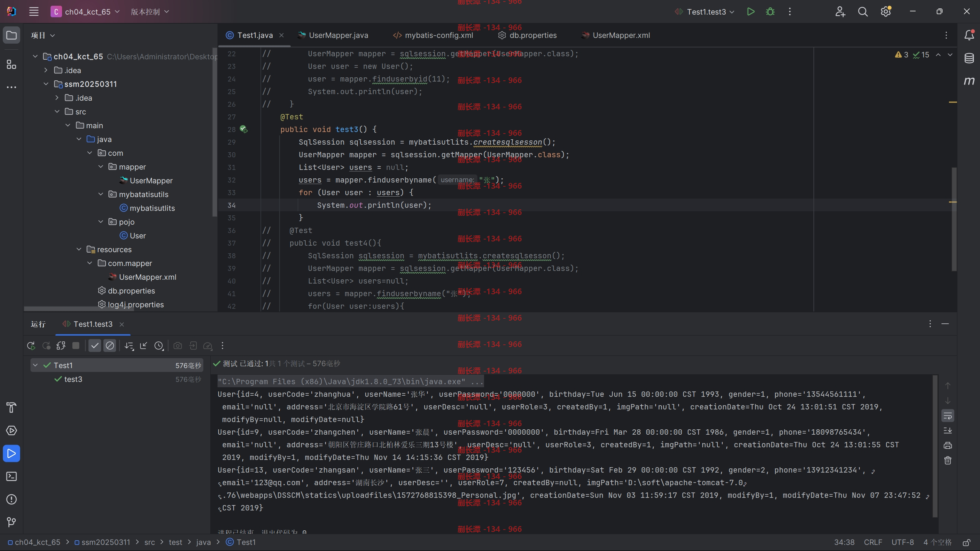This screenshot has height=551, width=980.
Task: Open the Project tool window folder icon
Action: click(11, 35)
